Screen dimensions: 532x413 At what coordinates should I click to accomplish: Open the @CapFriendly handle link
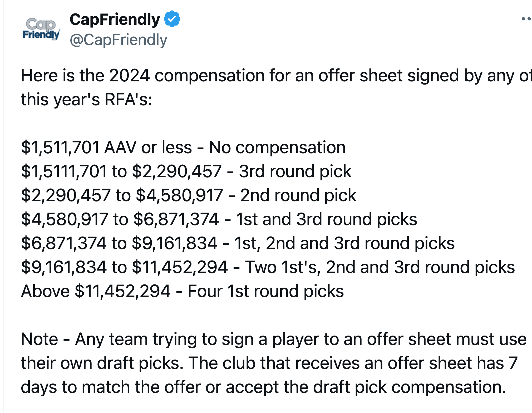[119, 40]
